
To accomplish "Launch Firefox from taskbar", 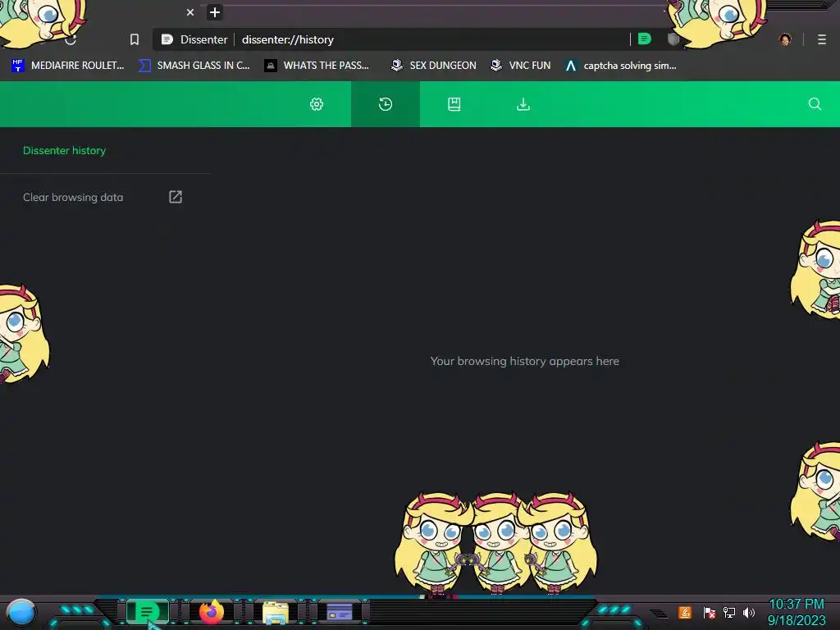I will 212,611.
